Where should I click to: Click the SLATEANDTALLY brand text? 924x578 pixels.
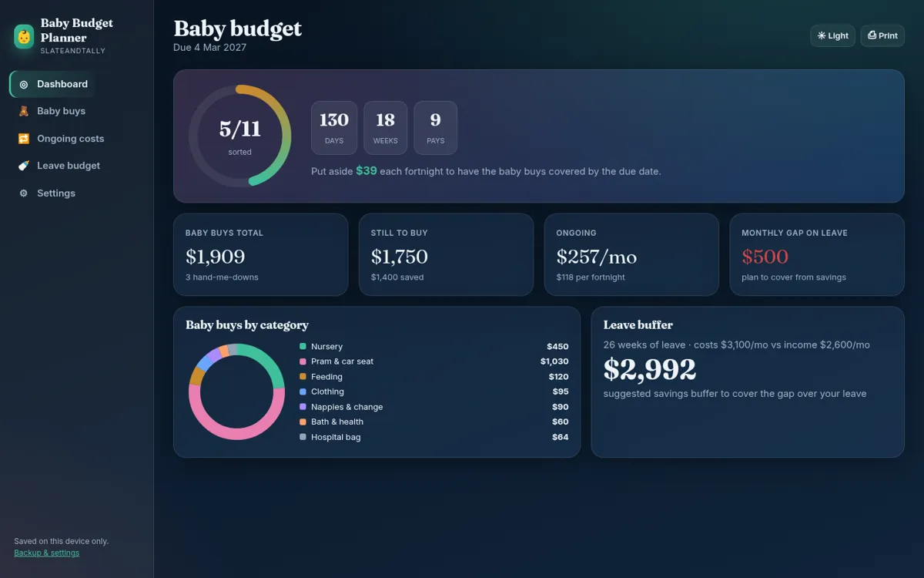click(73, 51)
